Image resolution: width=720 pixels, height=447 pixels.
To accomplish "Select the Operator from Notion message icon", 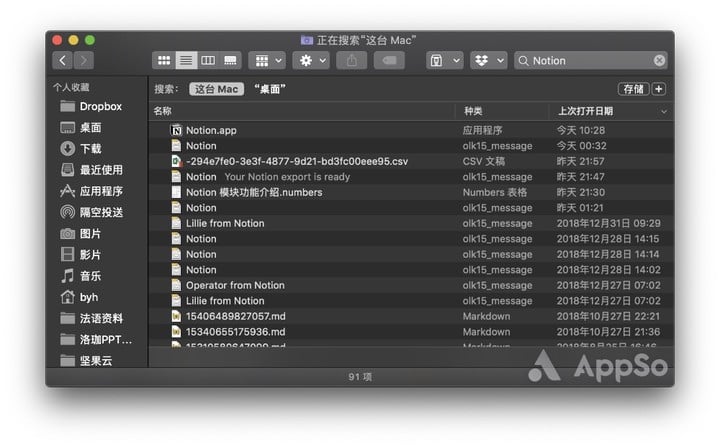I will (176, 285).
